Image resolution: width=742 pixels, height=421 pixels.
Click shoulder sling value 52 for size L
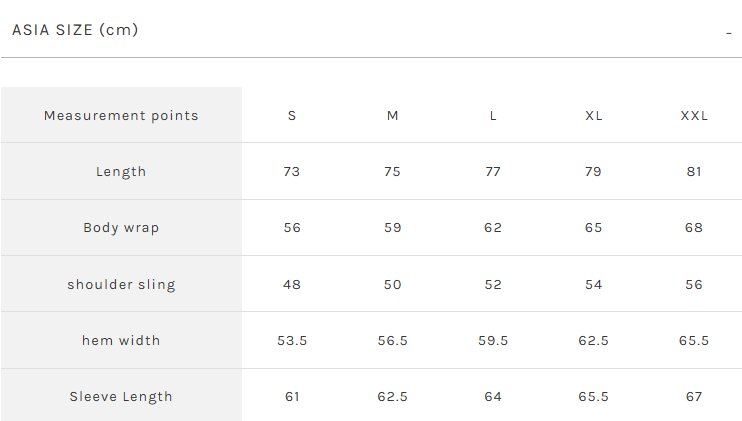(x=493, y=285)
